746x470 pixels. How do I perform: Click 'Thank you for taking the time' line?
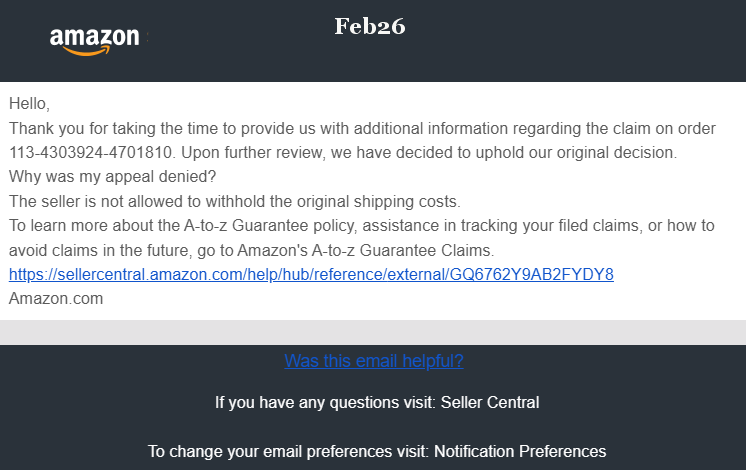(x=362, y=128)
